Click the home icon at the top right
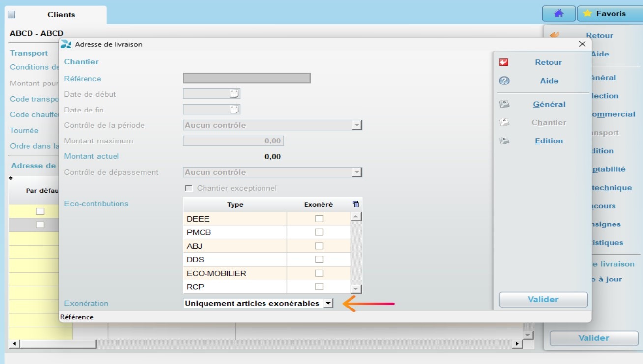The width and height of the screenshot is (643, 364). (558, 13)
